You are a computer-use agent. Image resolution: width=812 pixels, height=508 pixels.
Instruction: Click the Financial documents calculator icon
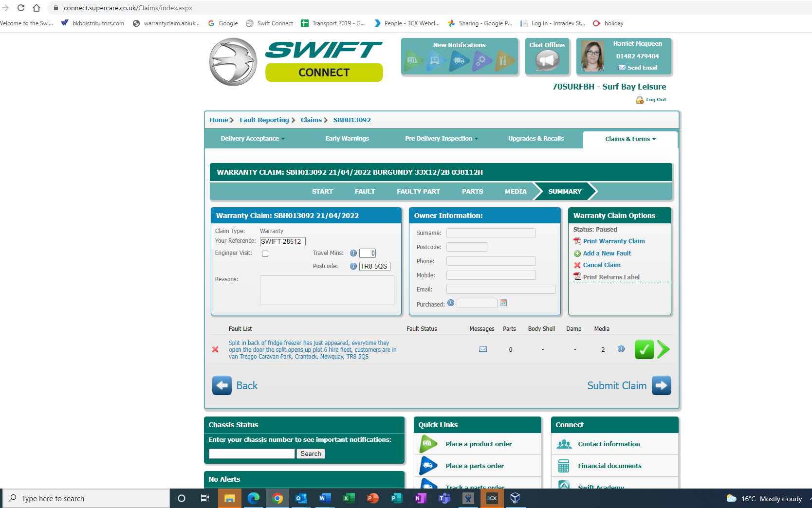tap(564, 466)
